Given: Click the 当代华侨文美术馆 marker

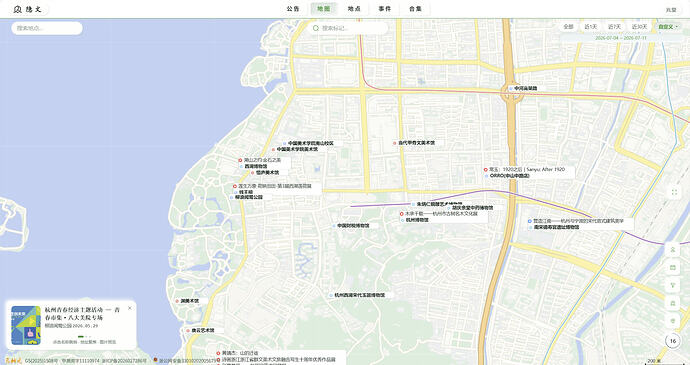Looking at the screenshot, I should tap(414, 143).
